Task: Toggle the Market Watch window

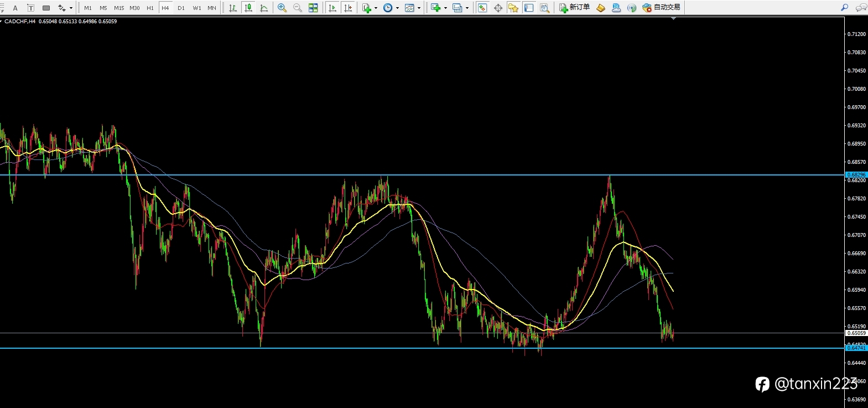Action: pos(482,8)
